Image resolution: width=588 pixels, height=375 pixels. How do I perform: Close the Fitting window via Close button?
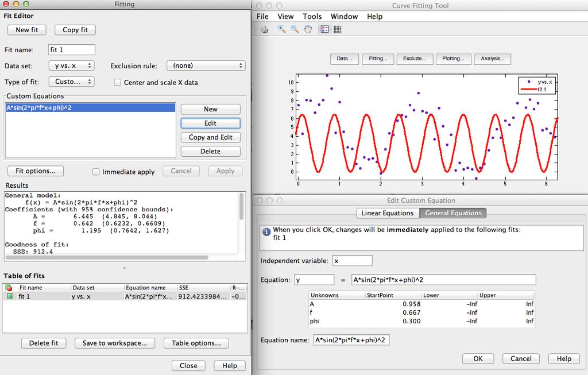(x=188, y=366)
